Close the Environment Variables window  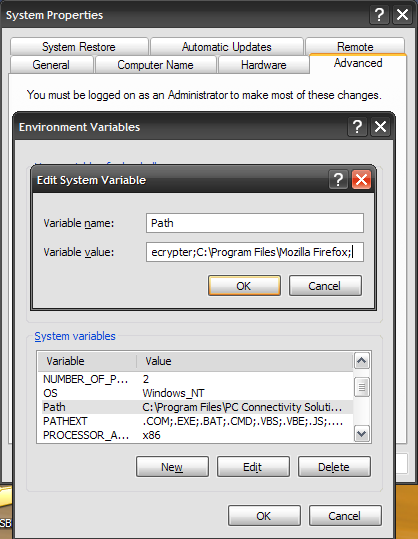(380, 126)
